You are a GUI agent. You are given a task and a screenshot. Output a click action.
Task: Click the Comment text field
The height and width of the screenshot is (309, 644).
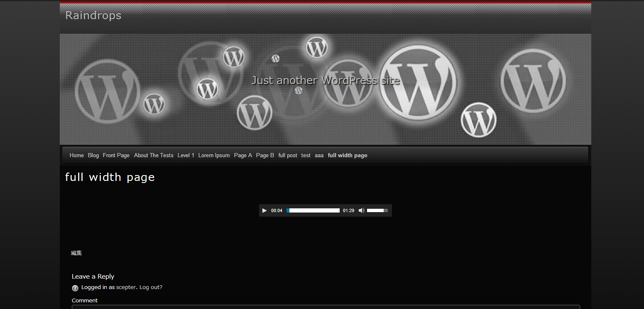(x=326, y=307)
